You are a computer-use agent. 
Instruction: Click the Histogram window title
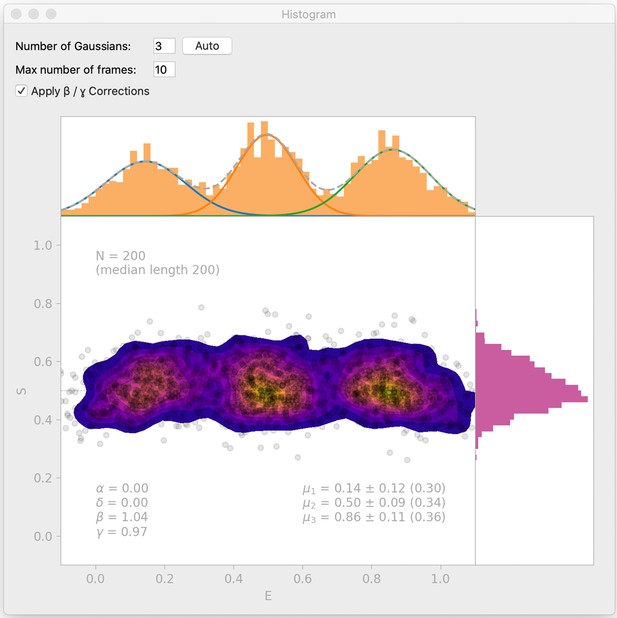pos(308,15)
